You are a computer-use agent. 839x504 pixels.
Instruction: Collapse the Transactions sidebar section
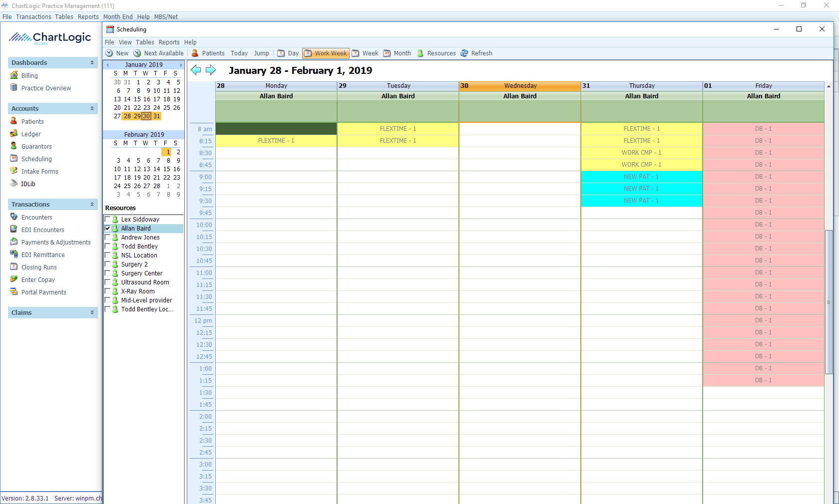tap(92, 205)
